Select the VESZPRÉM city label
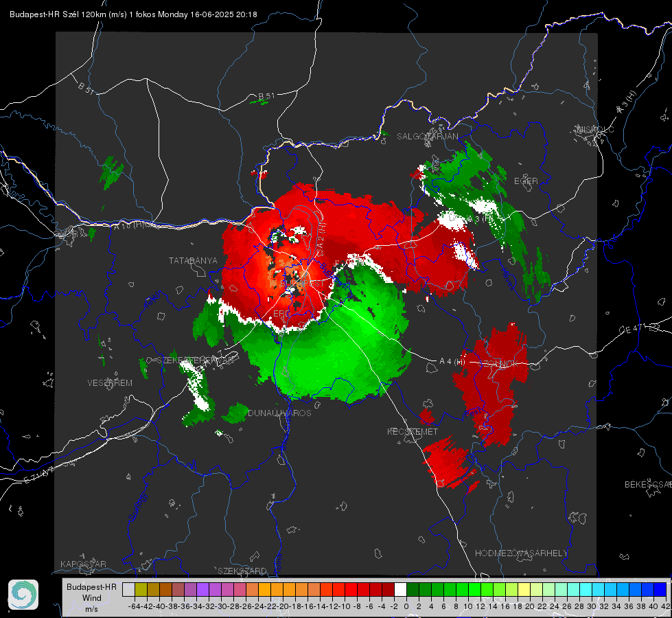Image resolution: width=672 pixels, height=618 pixels. (110, 383)
